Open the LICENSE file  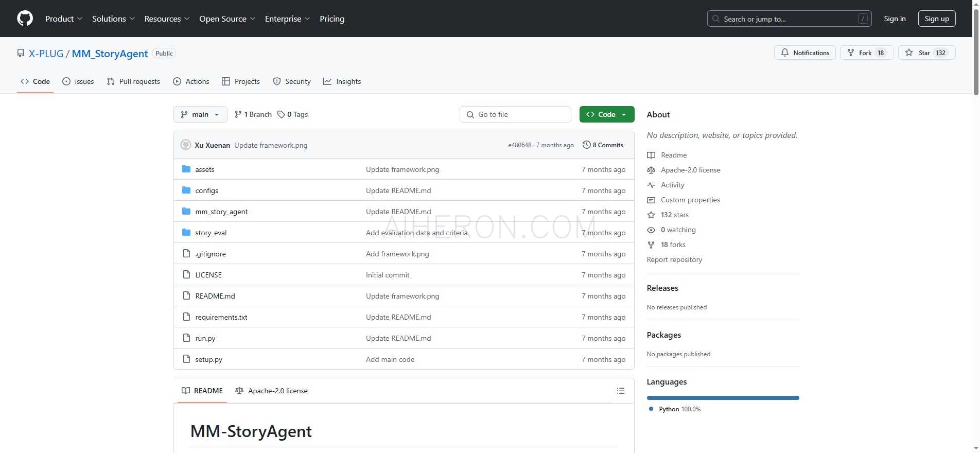tap(208, 275)
